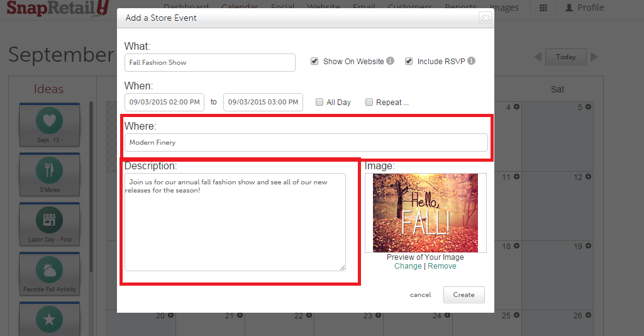Open the Profile menu
The image size is (644, 336).
pos(584,8)
